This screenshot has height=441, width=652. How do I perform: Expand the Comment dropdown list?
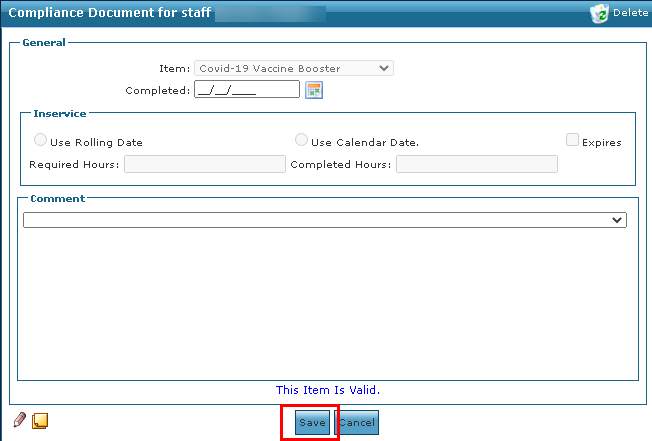[325, 220]
